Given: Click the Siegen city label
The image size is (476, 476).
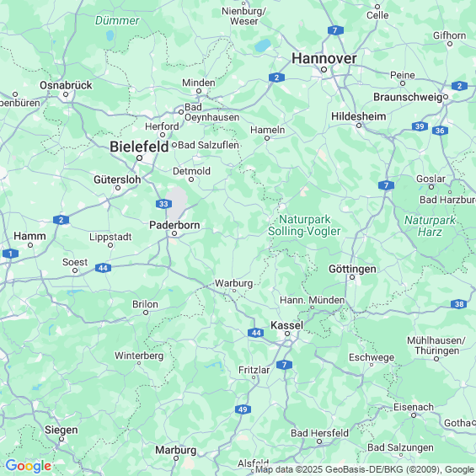Looking at the screenshot, I should [x=62, y=430].
